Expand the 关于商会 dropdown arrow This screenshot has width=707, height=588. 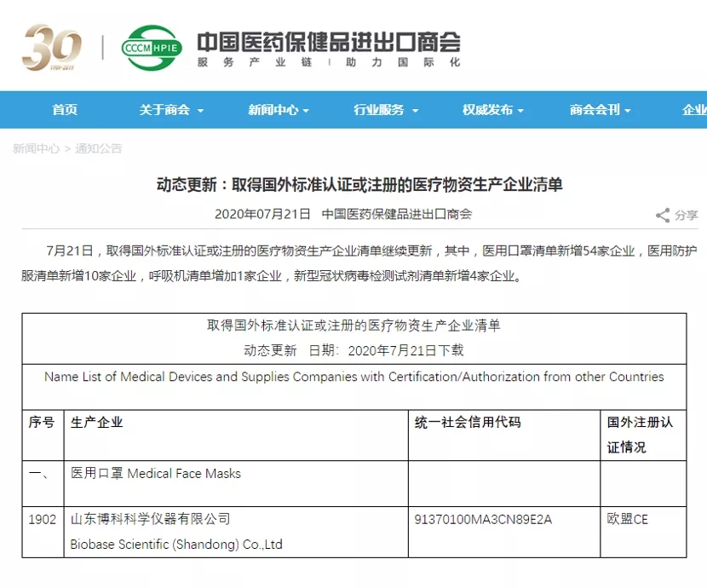pos(199,111)
